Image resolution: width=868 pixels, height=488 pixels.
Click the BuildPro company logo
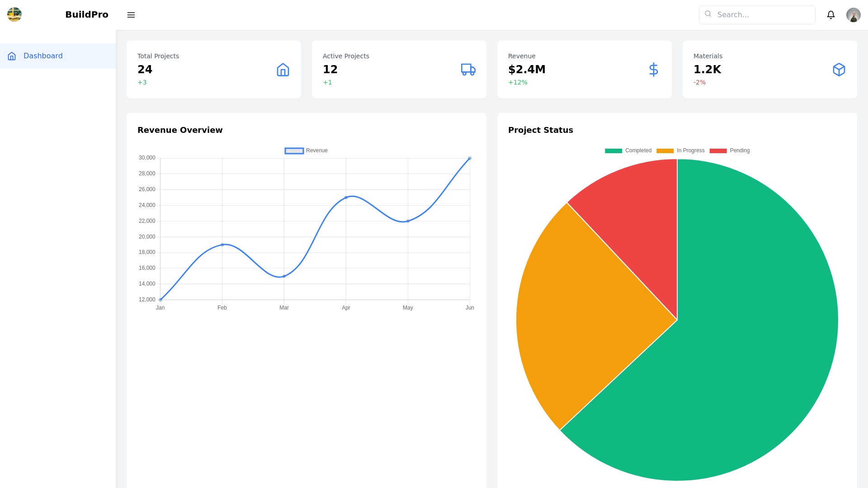click(14, 14)
